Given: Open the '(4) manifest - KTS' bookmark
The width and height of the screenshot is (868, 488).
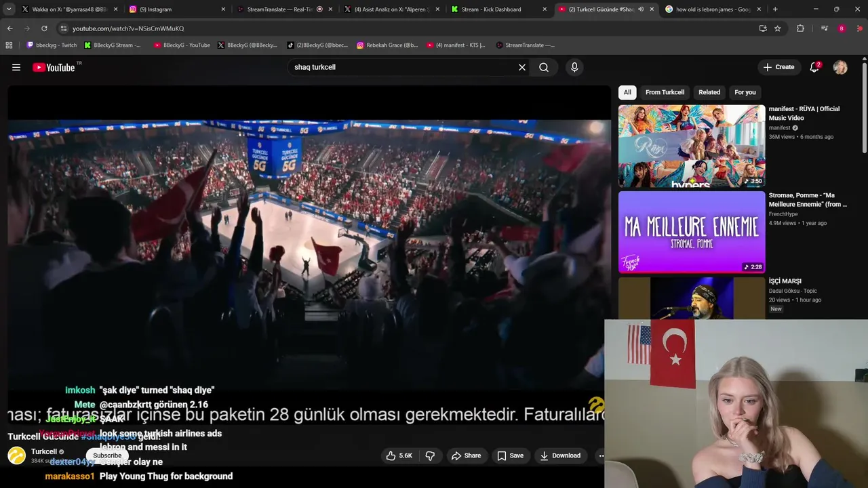Looking at the screenshot, I should pyautogui.click(x=456, y=45).
